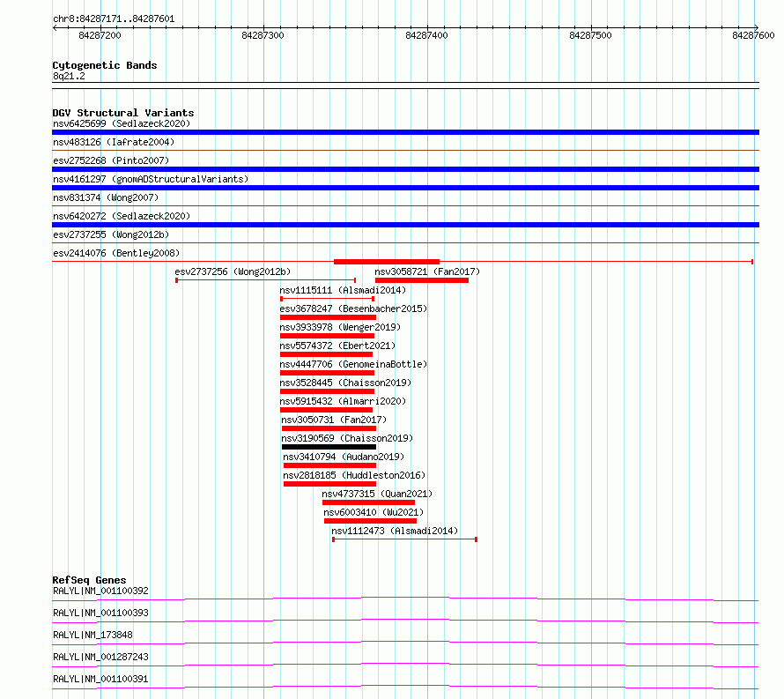Click the 84287400 ruler position label
Screen dimensions: 784x699
coord(426,35)
